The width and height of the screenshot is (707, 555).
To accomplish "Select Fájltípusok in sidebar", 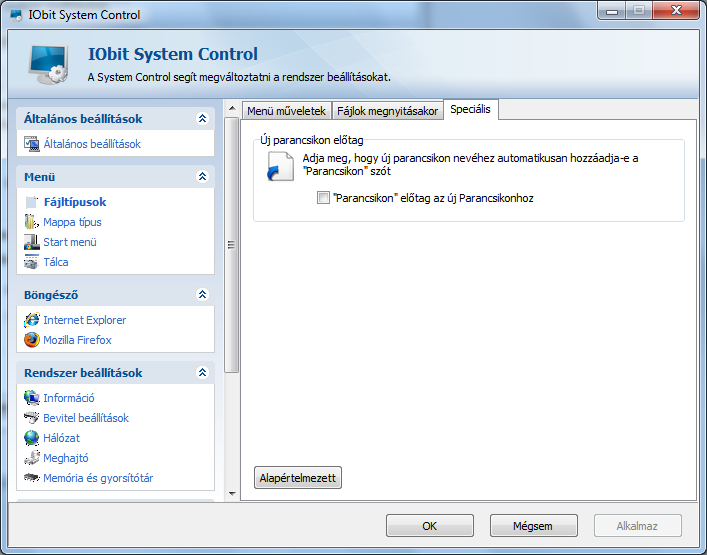I will coord(75,202).
